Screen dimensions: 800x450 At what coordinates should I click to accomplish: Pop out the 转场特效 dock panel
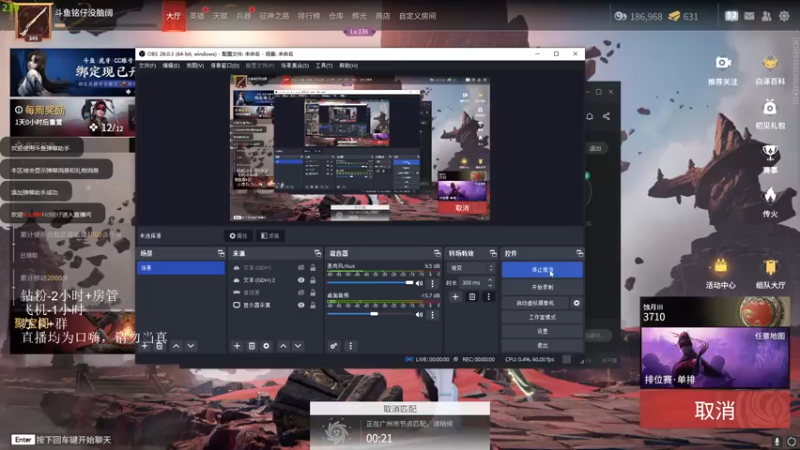point(493,253)
